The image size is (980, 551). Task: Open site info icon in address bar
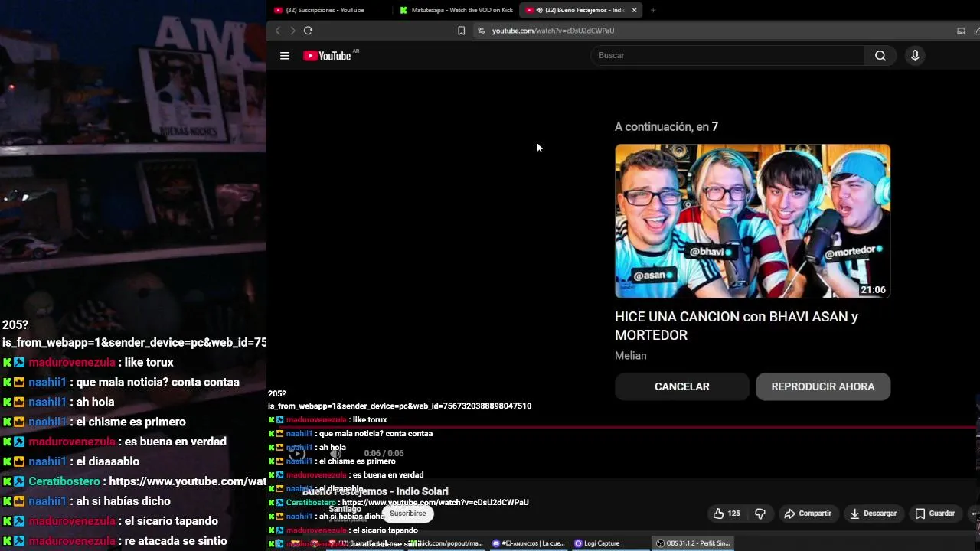point(481,31)
